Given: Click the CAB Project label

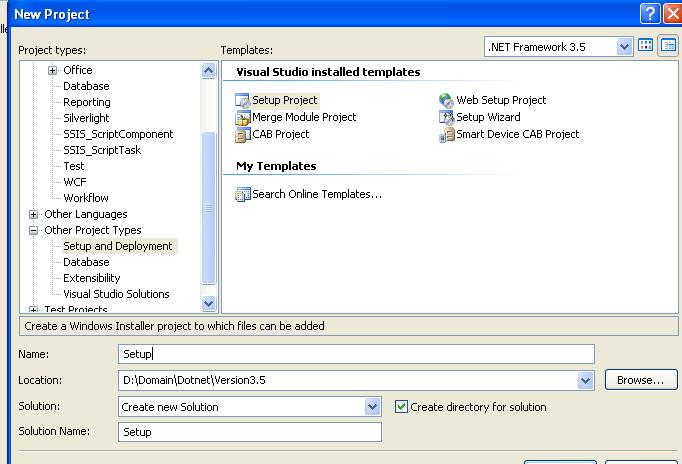Looking at the screenshot, I should coord(281,134).
